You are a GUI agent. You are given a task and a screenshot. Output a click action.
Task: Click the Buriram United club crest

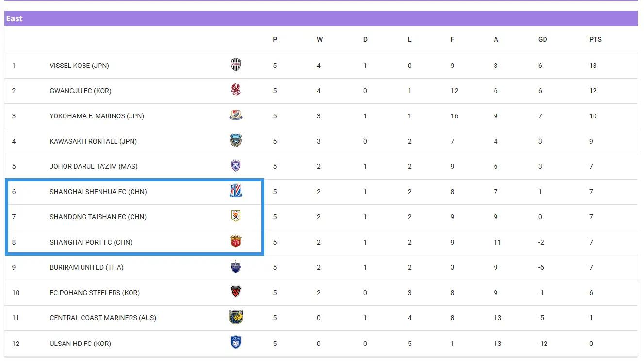[236, 267]
